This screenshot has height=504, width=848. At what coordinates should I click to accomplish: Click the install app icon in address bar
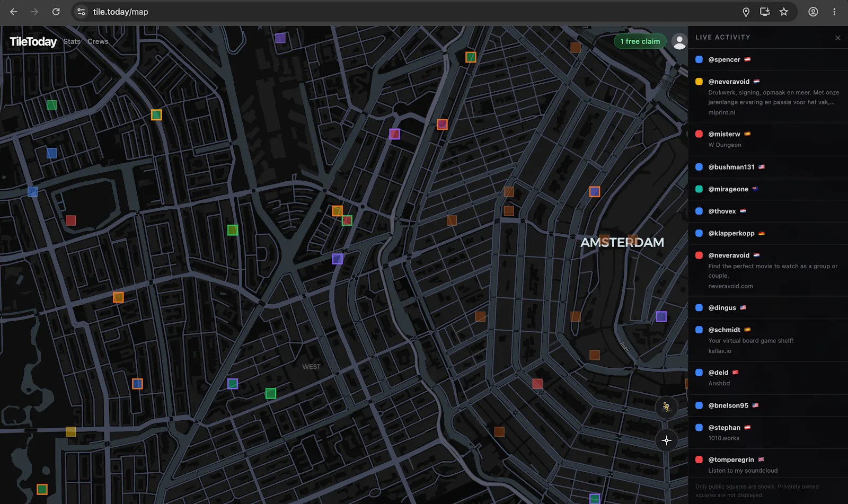(x=765, y=12)
